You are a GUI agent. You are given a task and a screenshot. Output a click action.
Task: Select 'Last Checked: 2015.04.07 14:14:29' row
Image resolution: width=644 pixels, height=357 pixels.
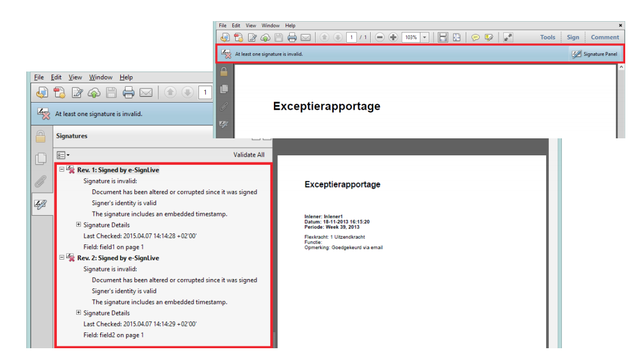click(140, 324)
